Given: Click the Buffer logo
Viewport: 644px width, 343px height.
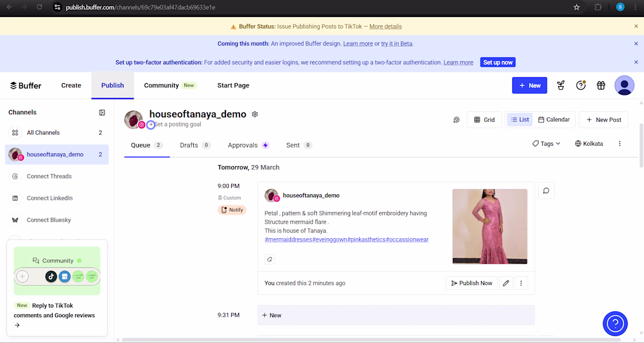Looking at the screenshot, I should [25, 85].
